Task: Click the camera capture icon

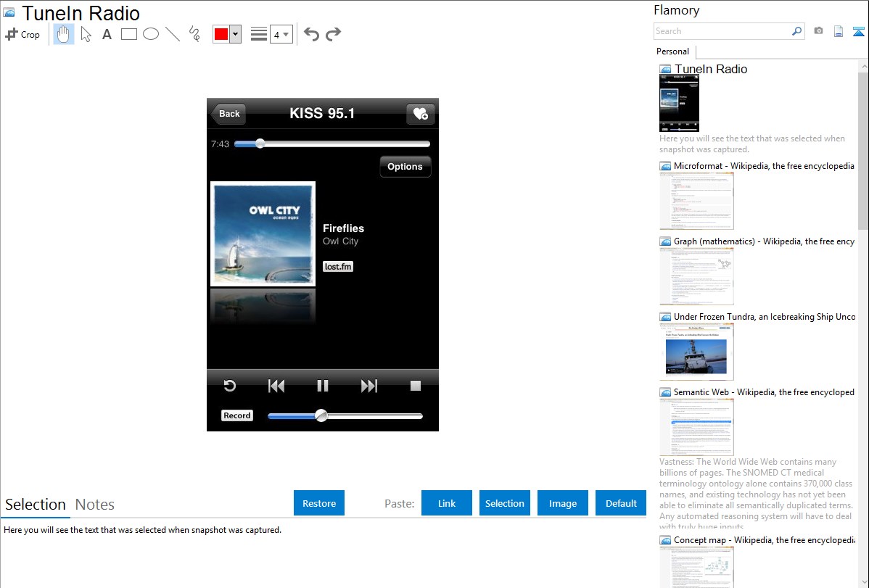Action: [x=818, y=31]
